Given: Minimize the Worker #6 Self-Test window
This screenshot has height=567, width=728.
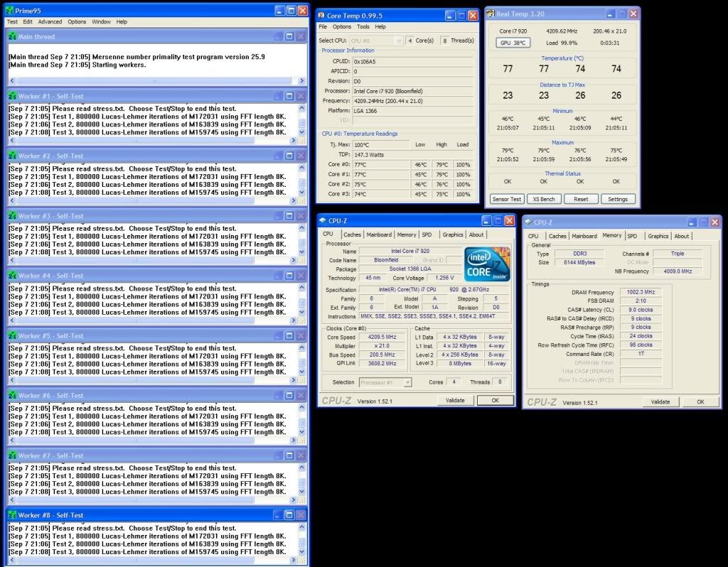Looking at the screenshot, I should coord(278,395).
